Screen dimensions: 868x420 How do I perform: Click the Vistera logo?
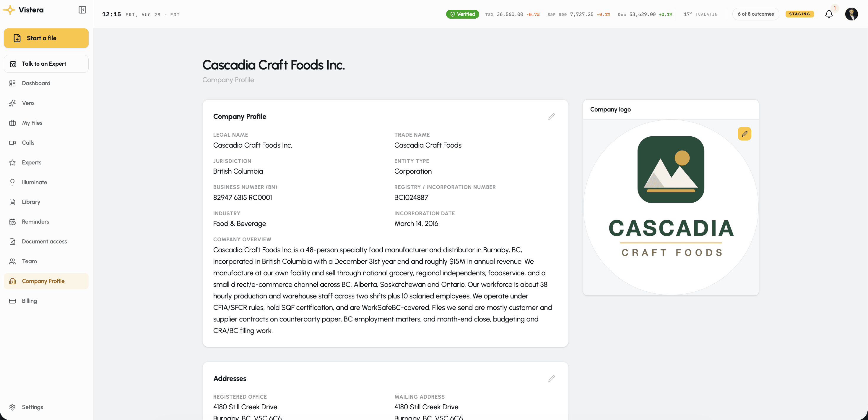tap(23, 10)
